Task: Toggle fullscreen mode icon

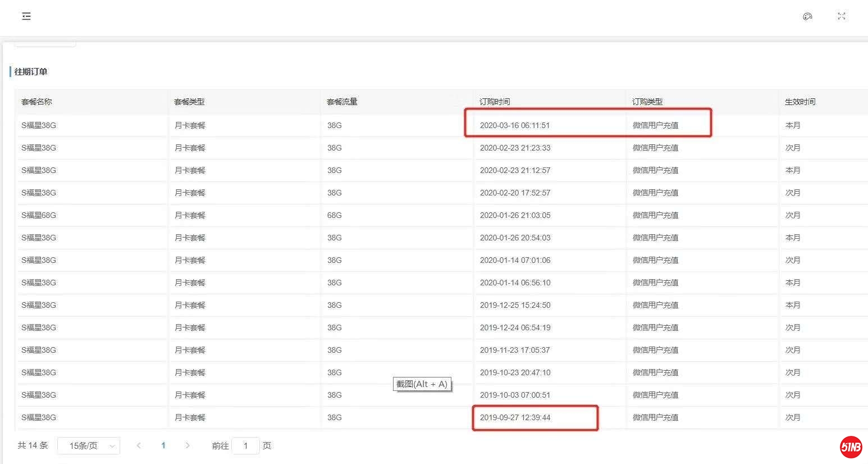Action: 841,16
